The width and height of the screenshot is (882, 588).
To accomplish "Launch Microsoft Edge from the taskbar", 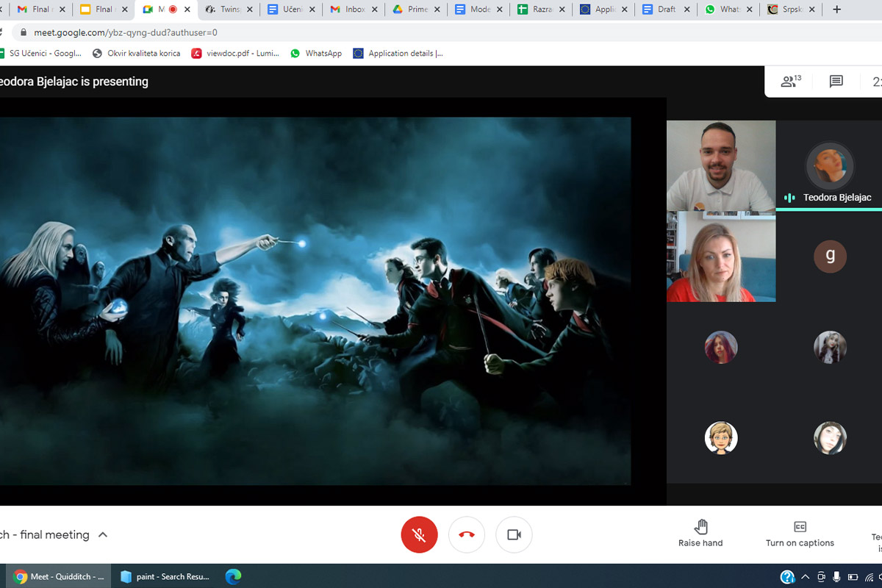I will tap(233, 576).
